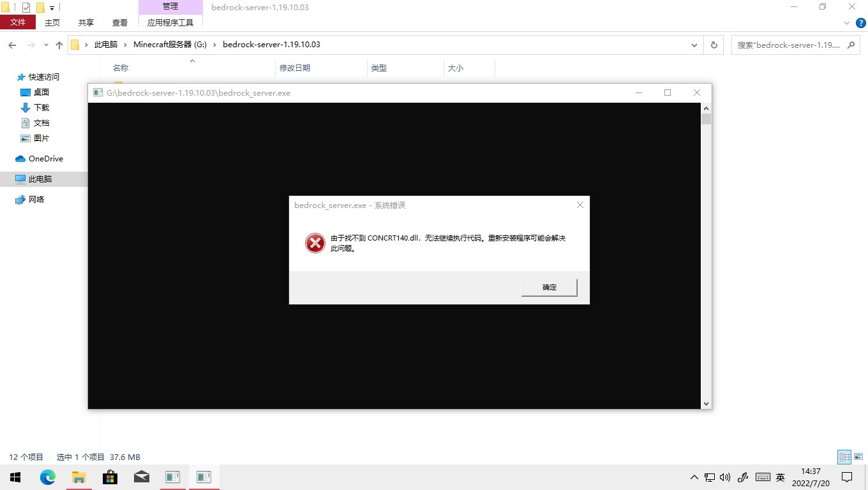Expand the ribbon using the chevron
This screenshot has width=868, height=490.
point(847,22)
